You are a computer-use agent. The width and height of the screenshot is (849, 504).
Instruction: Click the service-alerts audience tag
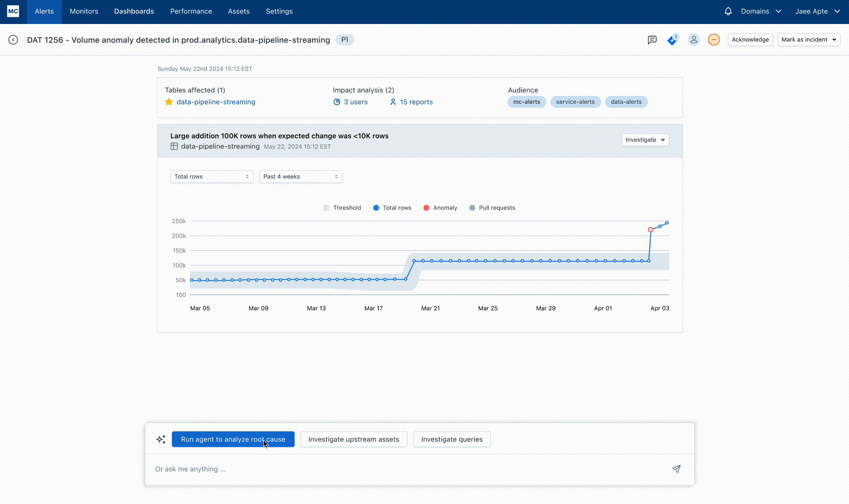pos(575,102)
